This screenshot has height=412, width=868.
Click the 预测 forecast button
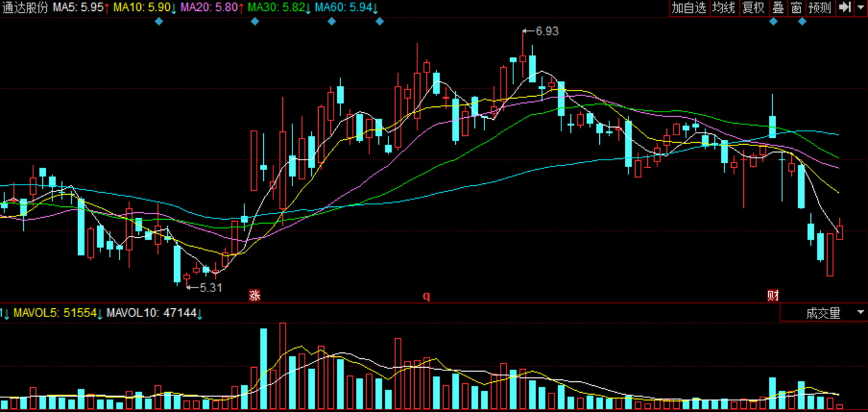point(819,8)
